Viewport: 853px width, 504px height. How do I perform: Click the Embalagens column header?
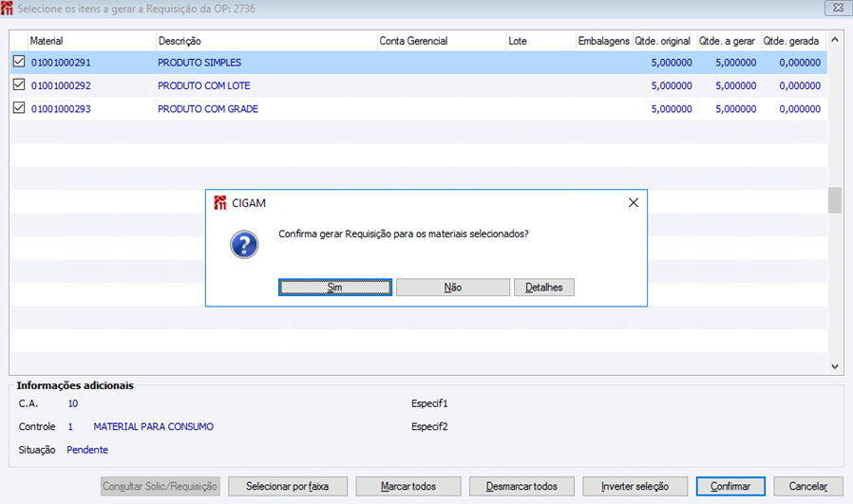click(604, 41)
